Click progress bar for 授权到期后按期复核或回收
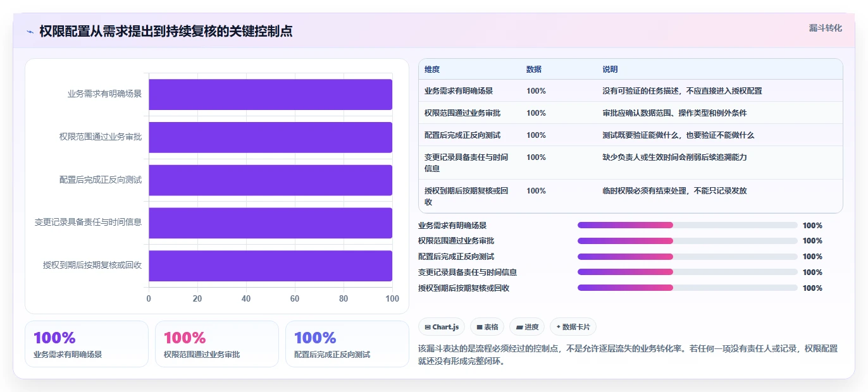 tap(688, 288)
